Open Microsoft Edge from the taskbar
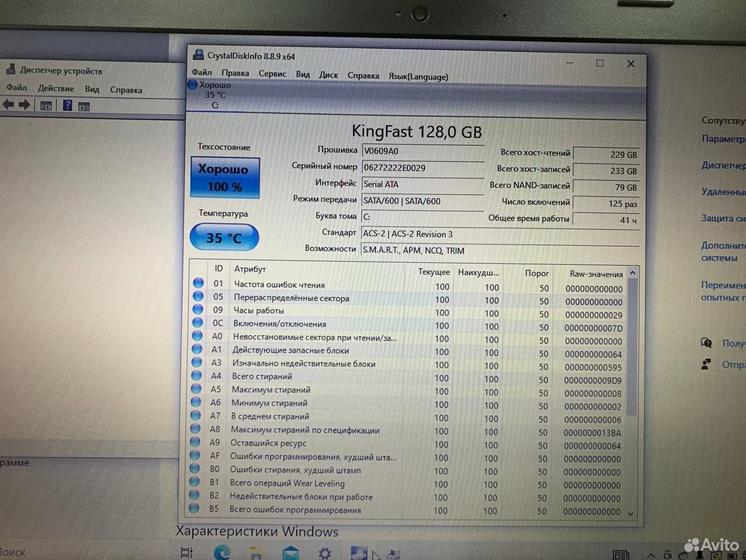Viewport: 746px width, 560px height. [x=222, y=552]
